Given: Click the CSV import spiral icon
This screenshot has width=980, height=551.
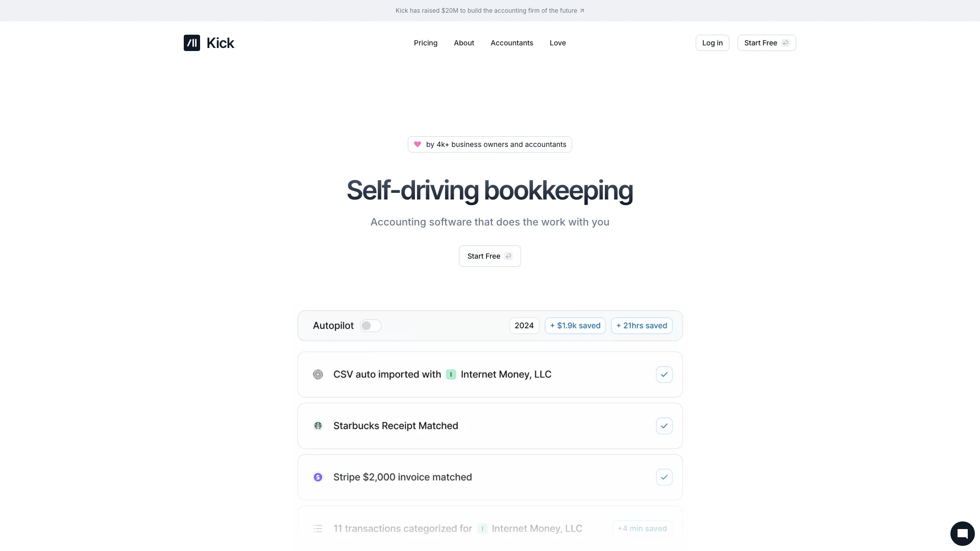Looking at the screenshot, I should click(318, 374).
